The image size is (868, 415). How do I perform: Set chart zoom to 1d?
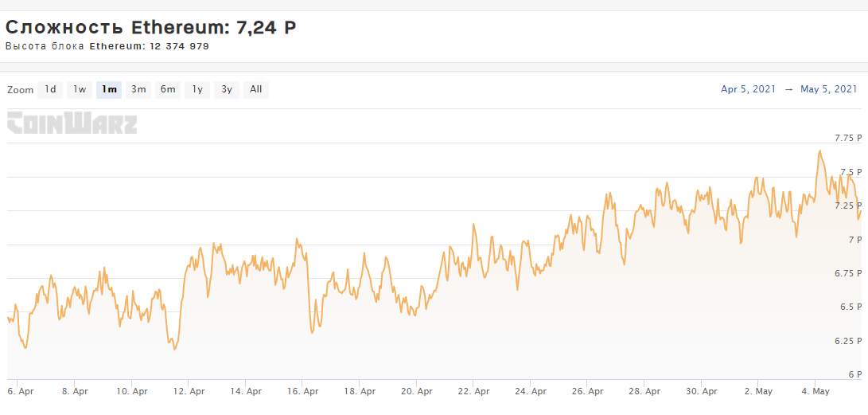coord(50,90)
